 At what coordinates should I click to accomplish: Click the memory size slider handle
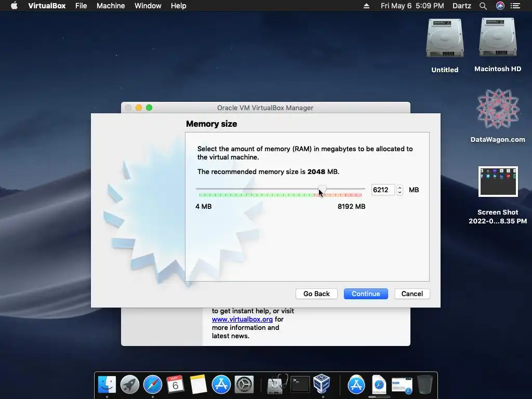tap(322, 189)
